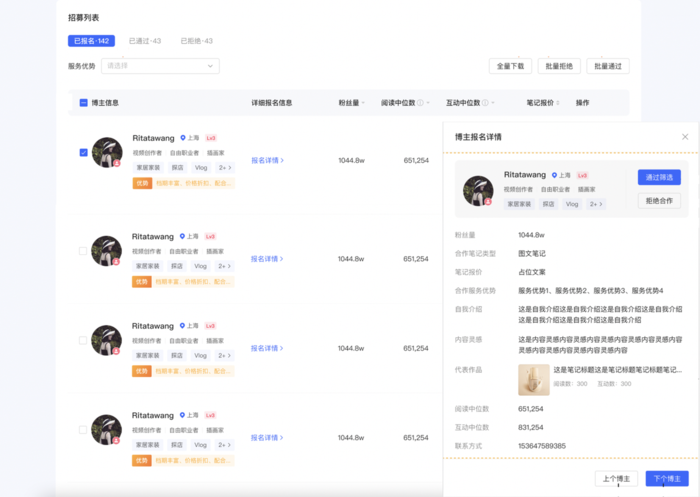Image resolution: width=700 pixels, height=497 pixels.
Task: Click the 优势 orange badge in first row
Action: point(142,183)
